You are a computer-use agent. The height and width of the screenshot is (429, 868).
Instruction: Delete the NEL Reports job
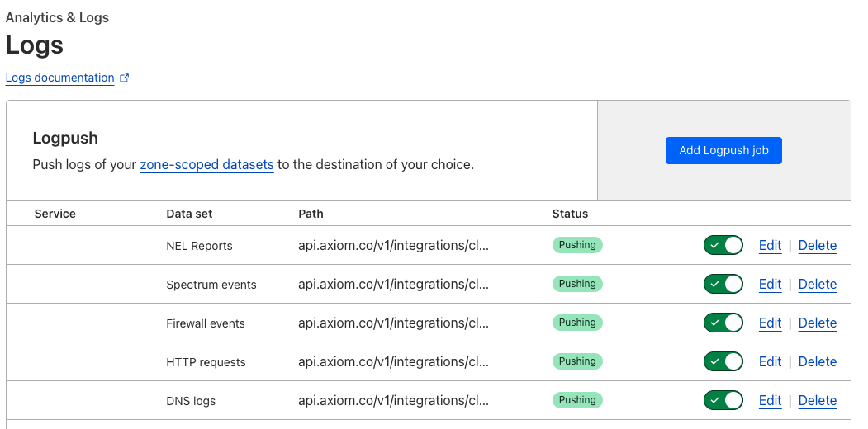point(818,245)
